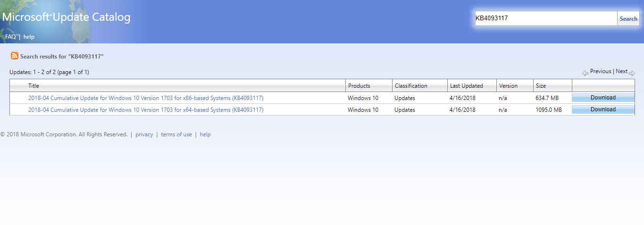Click 'n/a' version cell in x86 row
This screenshot has height=225, width=644.
tap(503, 98)
